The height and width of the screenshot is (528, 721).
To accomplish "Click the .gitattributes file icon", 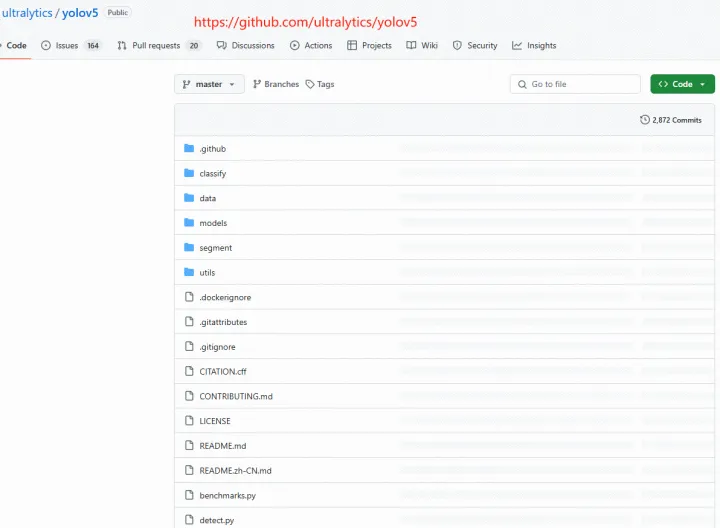I will 189,321.
